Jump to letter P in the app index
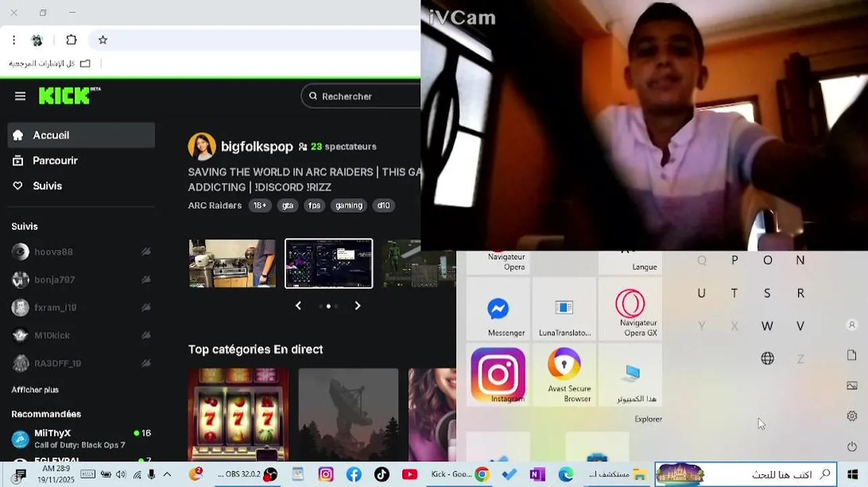 pos(735,260)
